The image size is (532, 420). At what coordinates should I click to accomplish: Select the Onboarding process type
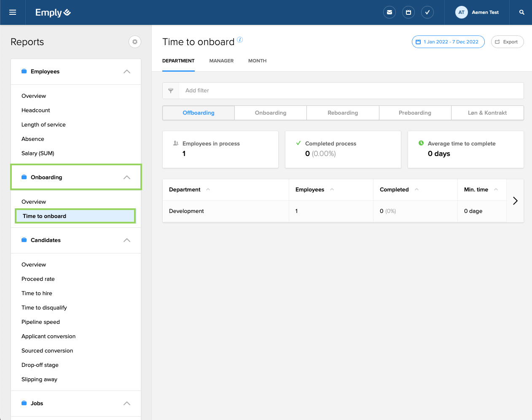click(271, 113)
